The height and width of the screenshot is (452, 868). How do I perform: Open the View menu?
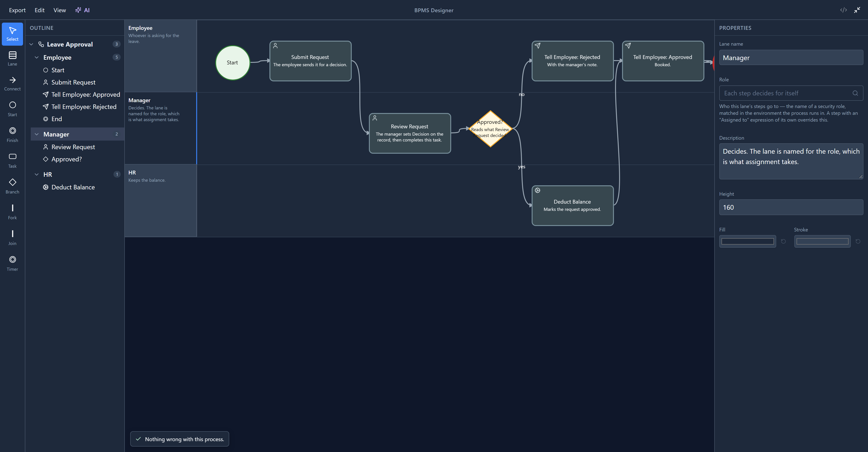pyautogui.click(x=60, y=10)
